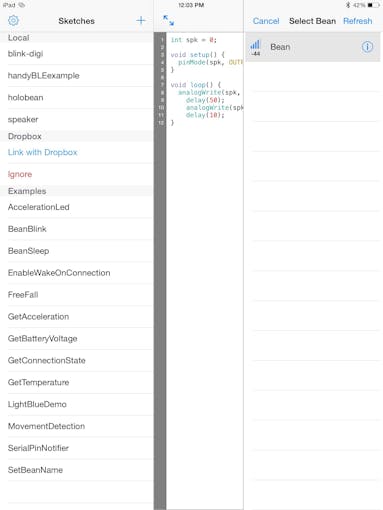
Task: Add a new sketch with plus icon
Action: coord(141,21)
